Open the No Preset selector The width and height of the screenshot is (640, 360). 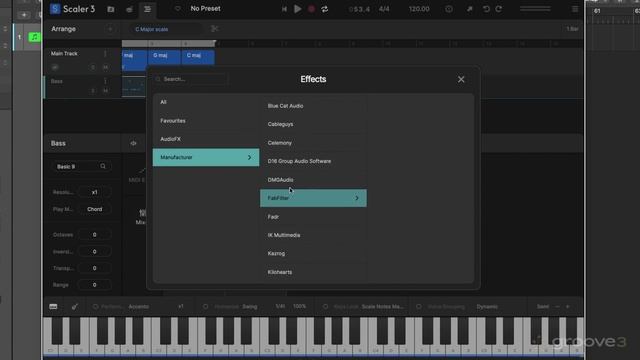pyautogui.click(x=205, y=9)
